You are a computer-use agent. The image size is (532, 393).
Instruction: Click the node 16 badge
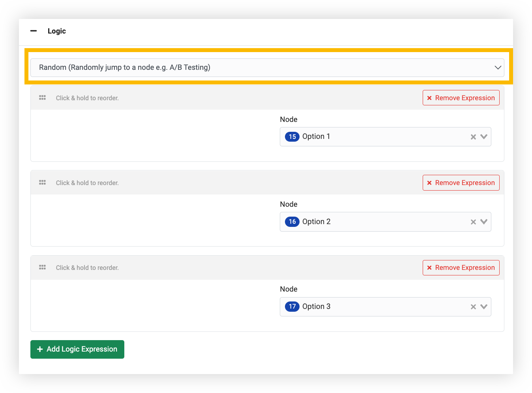292,221
